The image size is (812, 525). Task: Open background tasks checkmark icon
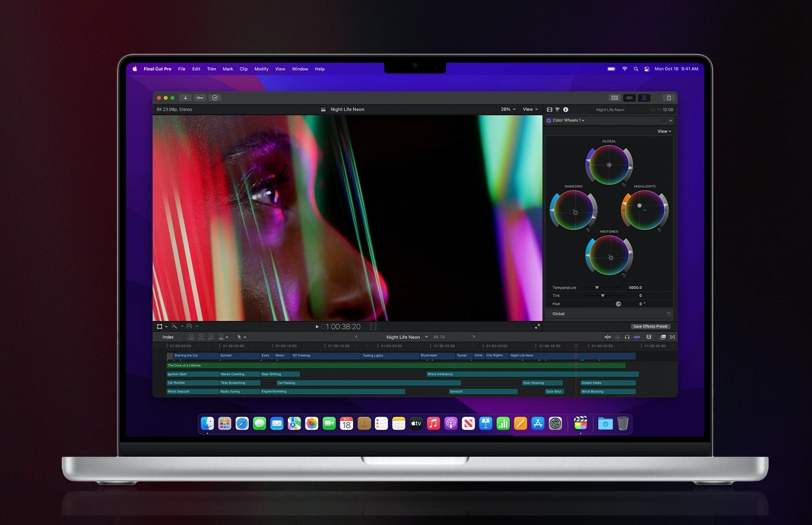point(215,98)
